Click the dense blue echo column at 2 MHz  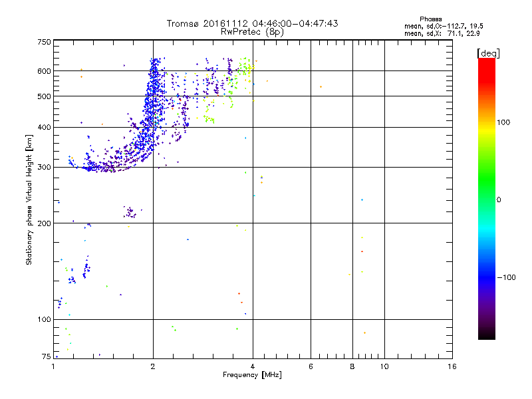coord(154,102)
